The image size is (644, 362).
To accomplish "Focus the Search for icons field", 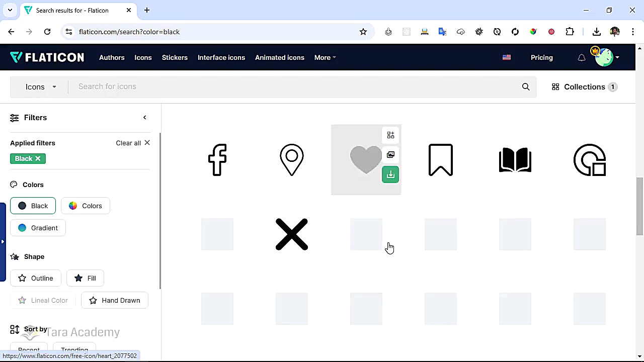I will pyautogui.click(x=297, y=86).
